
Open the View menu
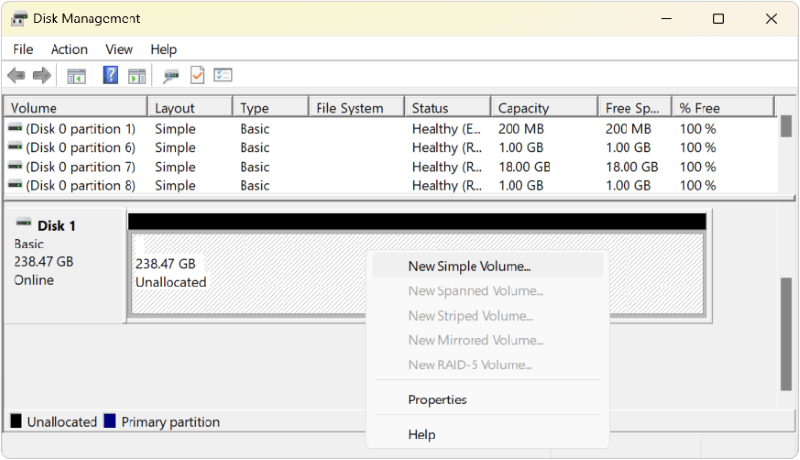119,49
